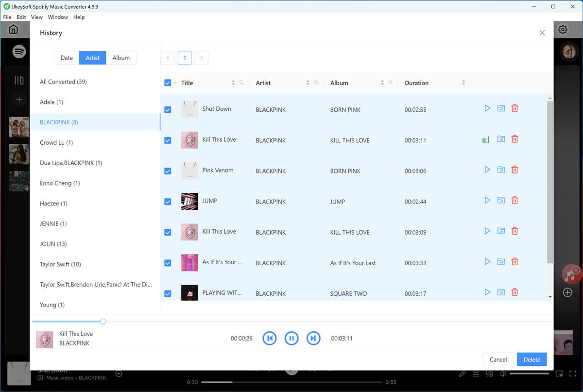The height and width of the screenshot is (392, 583).
Task: Expand dropdown beside select-all checkbox
Action: (175, 83)
